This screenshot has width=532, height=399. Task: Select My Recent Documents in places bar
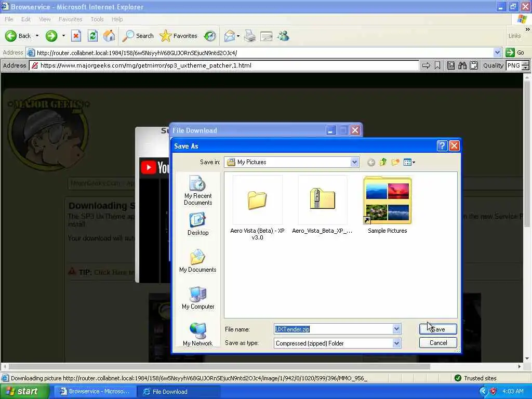198,190
